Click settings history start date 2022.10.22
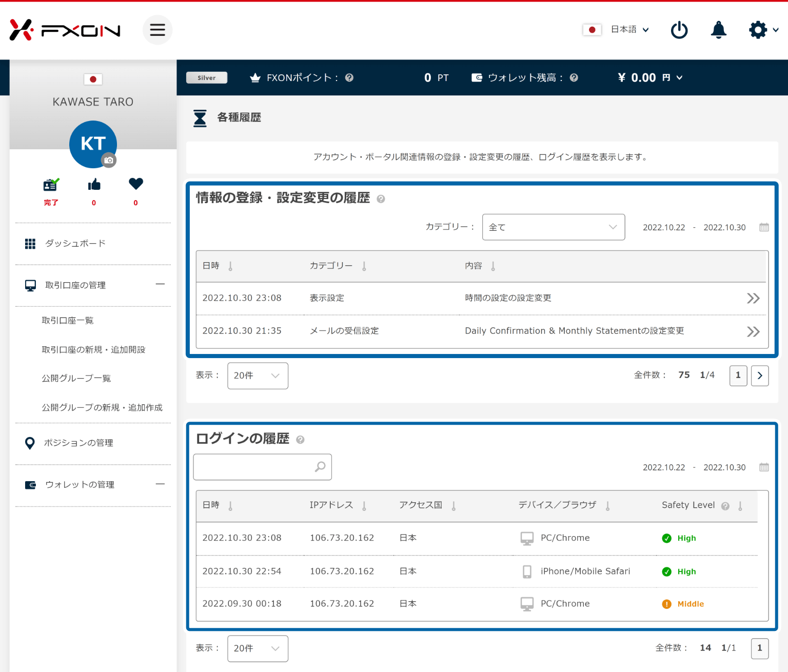Screen dimensions: 788x672 [664, 227]
